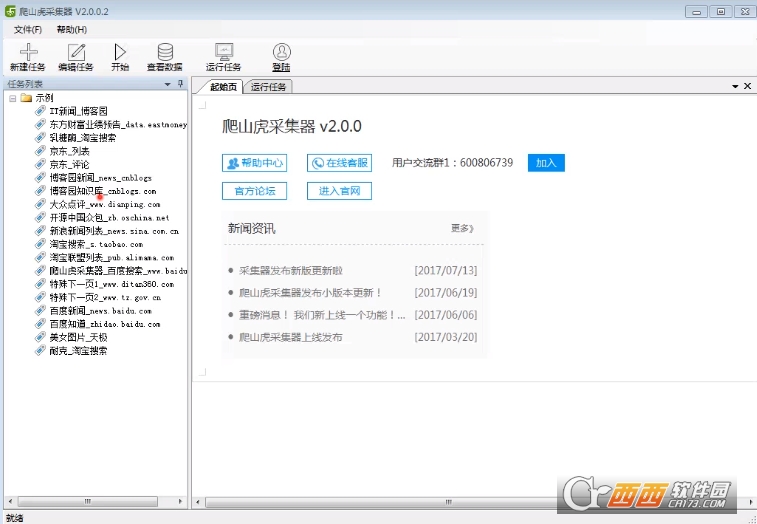Click the icon beside 百度知道 task
The width and height of the screenshot is (757, 524).
tap(41, 324)
